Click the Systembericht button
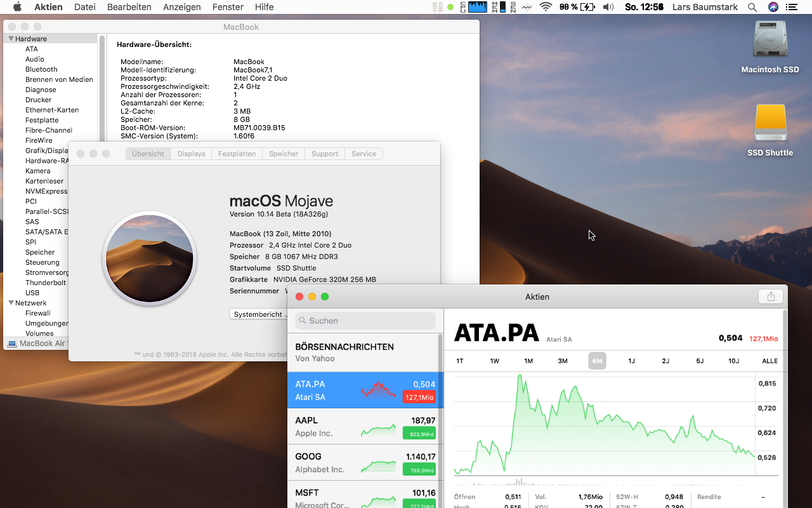This screenshot has width=812, height=508. tap(259, 314)
